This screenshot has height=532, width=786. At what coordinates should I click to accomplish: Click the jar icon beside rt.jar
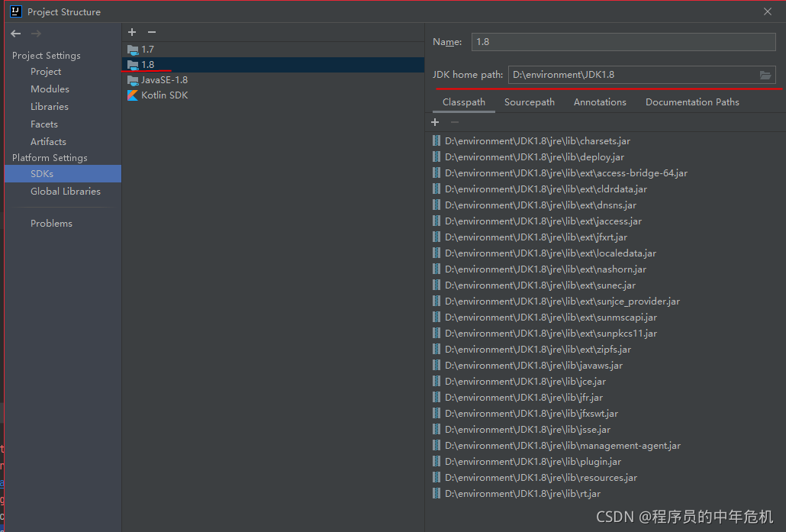pos(436,493)
